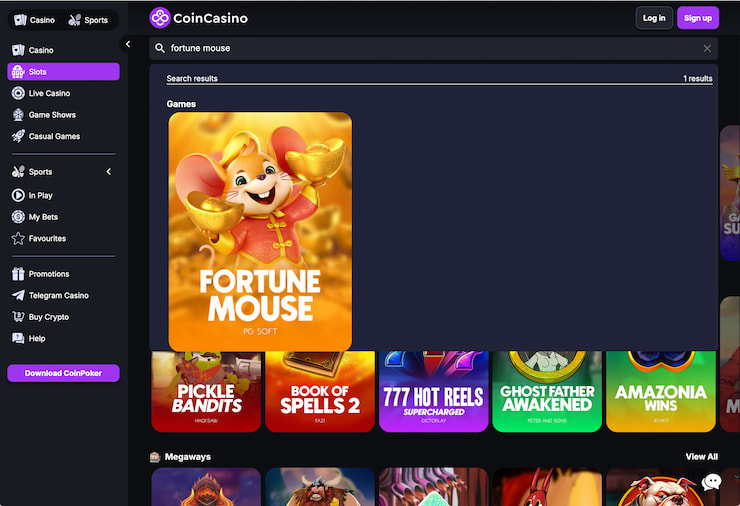Open Amazonia Wins game tile

661,391
